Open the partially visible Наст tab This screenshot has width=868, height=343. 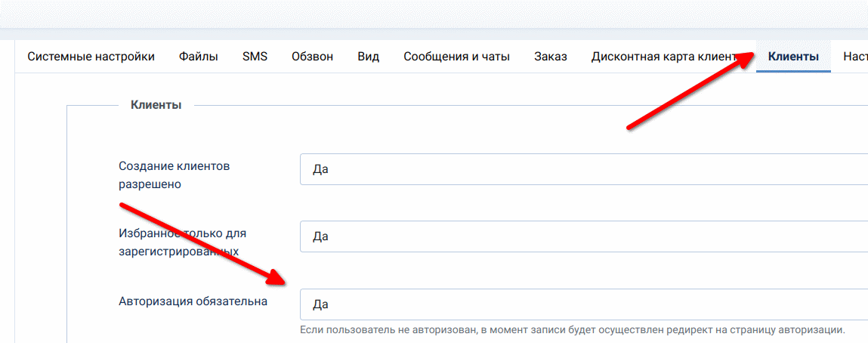[855, 57]
